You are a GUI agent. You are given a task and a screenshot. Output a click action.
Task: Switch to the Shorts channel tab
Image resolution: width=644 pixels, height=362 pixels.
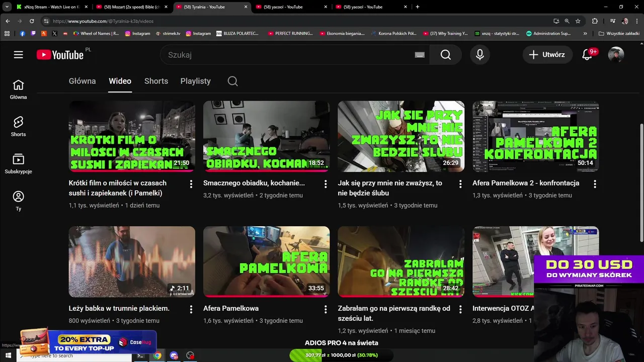pos(156,81)
